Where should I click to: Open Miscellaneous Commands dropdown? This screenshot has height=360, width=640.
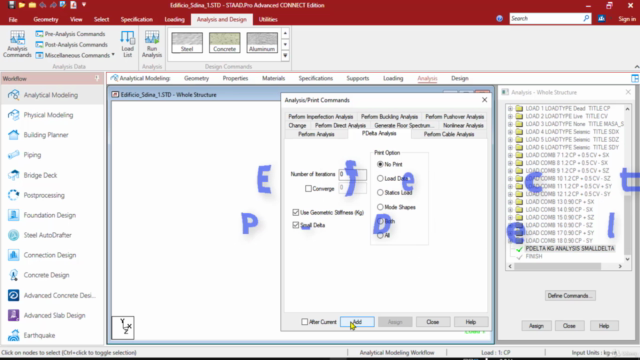tap(75, 55)
